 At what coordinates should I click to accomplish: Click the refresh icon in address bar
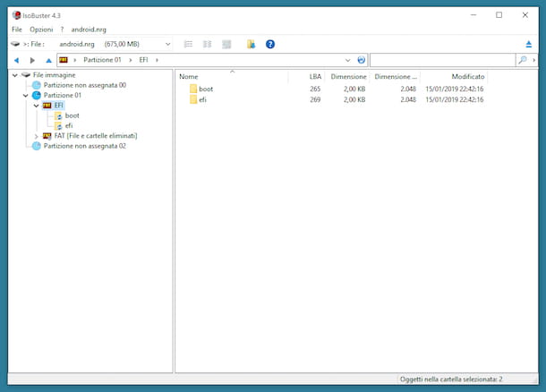pos(361,60)
